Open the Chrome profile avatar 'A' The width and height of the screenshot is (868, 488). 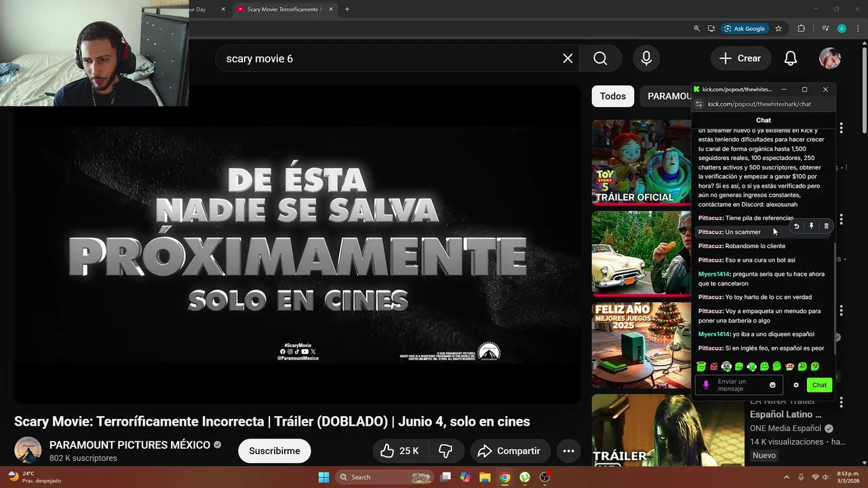click(842, 28)
